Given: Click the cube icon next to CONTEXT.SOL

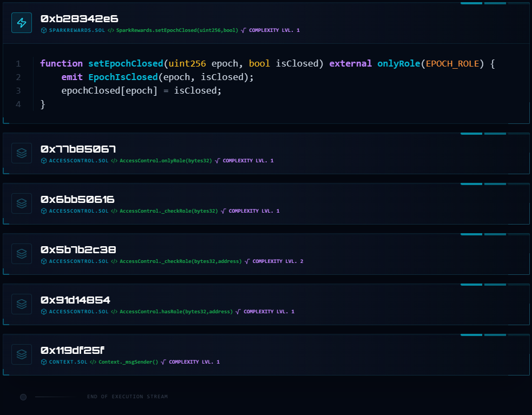Looking at the screenshot, I should coord(44,361).
